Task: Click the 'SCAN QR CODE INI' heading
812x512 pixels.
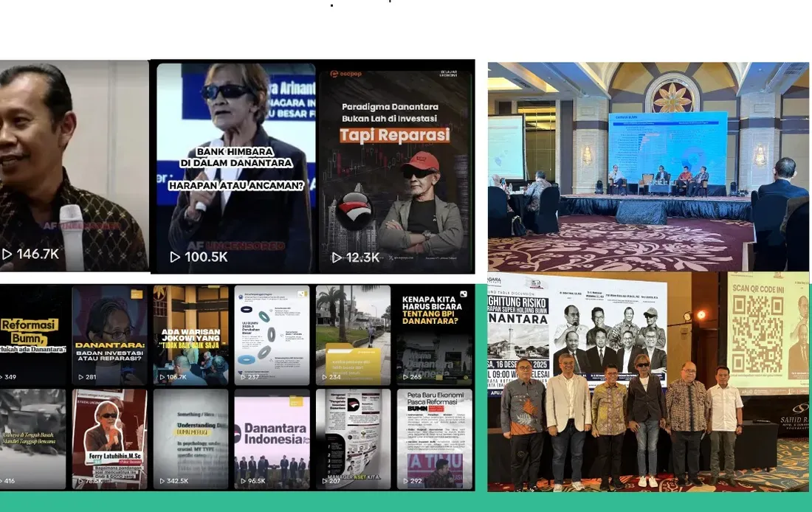Action: point(757,288)
